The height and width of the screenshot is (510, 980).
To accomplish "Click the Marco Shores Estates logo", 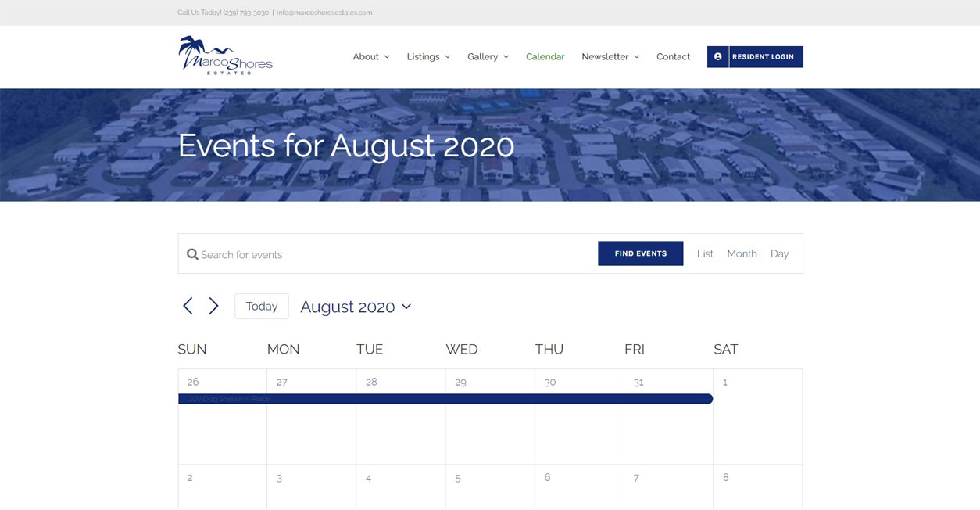I will coord(225,56).
